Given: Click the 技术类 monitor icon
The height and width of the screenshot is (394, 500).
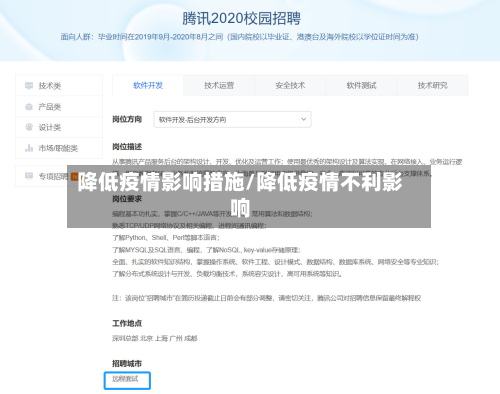Looking at the screenshot, I should (x=29, y=86).
